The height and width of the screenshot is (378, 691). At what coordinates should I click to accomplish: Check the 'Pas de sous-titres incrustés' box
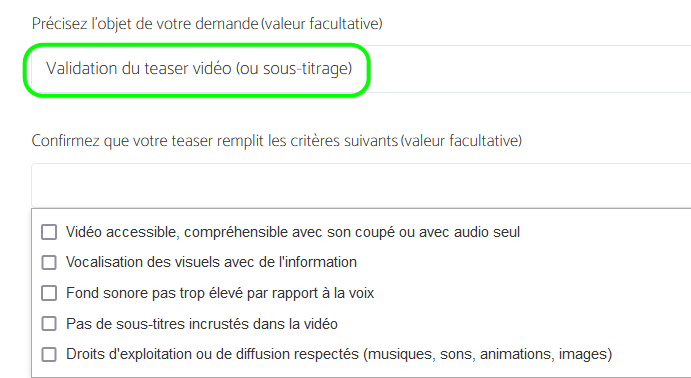pos(49,324)
